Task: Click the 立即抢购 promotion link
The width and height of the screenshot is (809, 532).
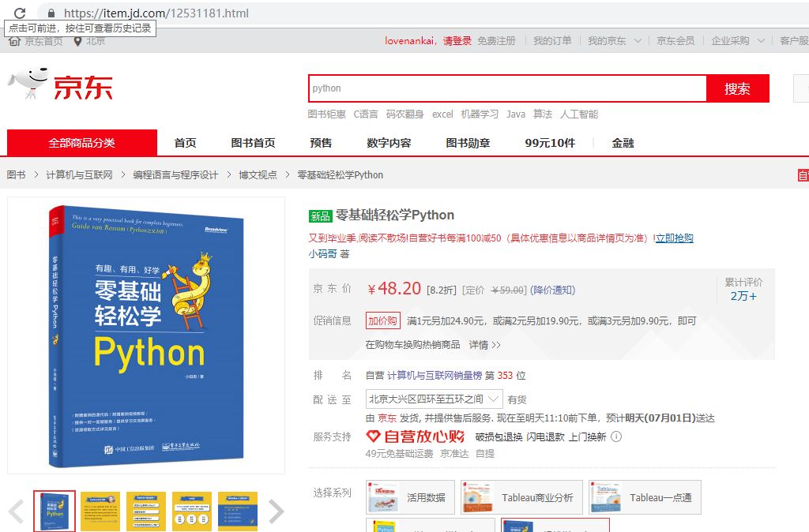Action: 675,238
